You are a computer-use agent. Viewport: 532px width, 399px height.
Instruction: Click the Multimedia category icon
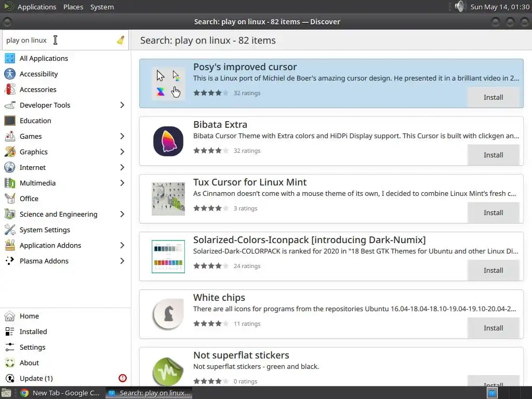click(x=10, y=183)
